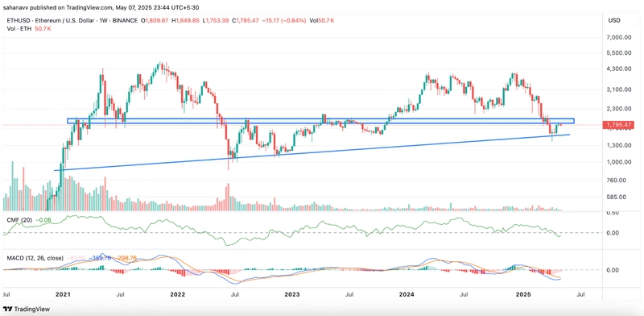Viewport: 644px width, 316px height.
Task: Click the 7,000.00 price axis label
Action: [619, 37]
